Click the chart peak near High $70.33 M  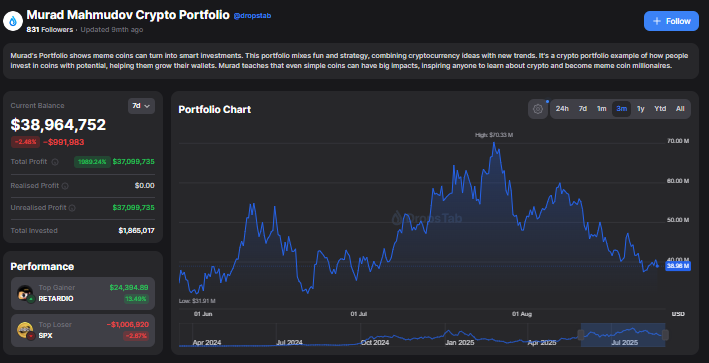pyautogui.click(x=494, y=143)
